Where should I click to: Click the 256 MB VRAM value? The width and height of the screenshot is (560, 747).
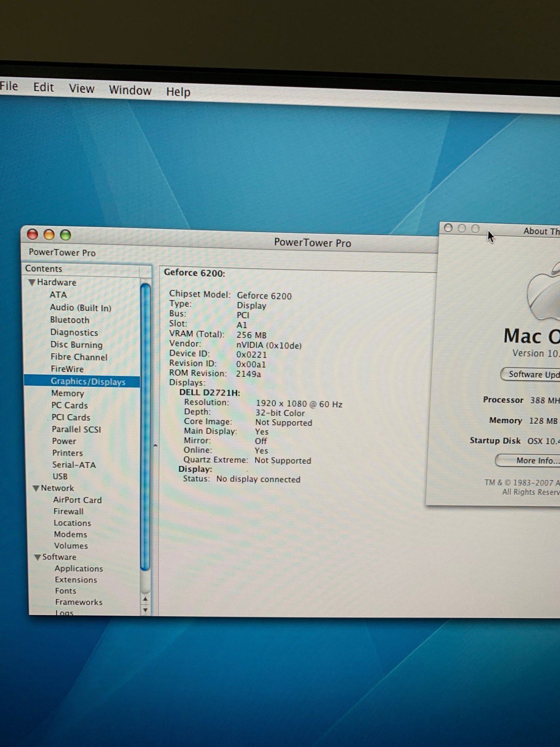click(x=252, y=335)
